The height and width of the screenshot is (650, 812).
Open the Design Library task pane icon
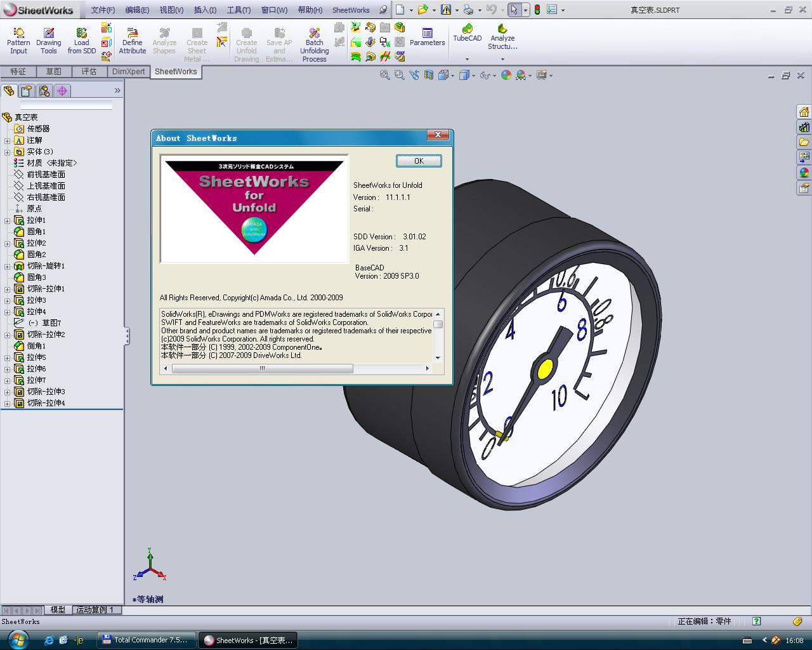(804, 127)
